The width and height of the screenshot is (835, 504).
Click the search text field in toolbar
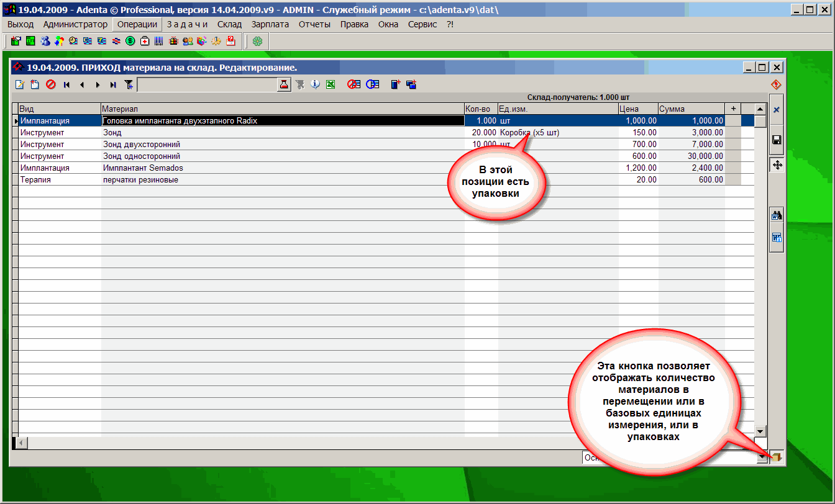(x=206, y=84)
